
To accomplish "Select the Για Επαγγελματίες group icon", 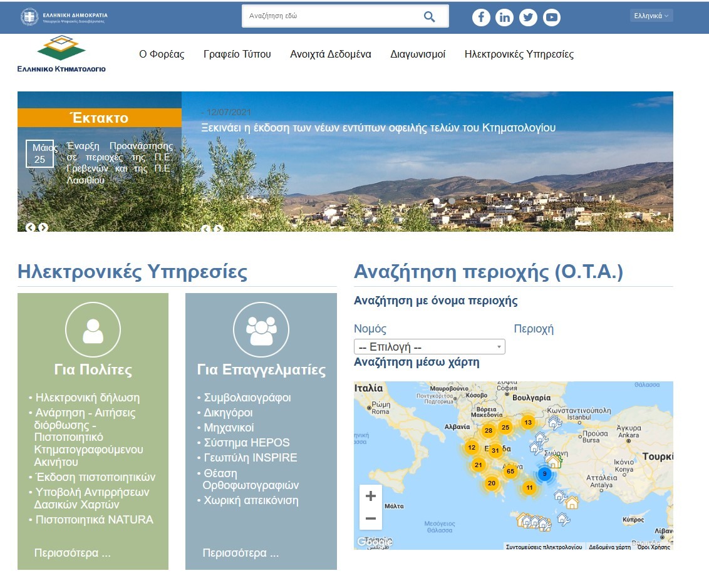I will click(261, 329).
